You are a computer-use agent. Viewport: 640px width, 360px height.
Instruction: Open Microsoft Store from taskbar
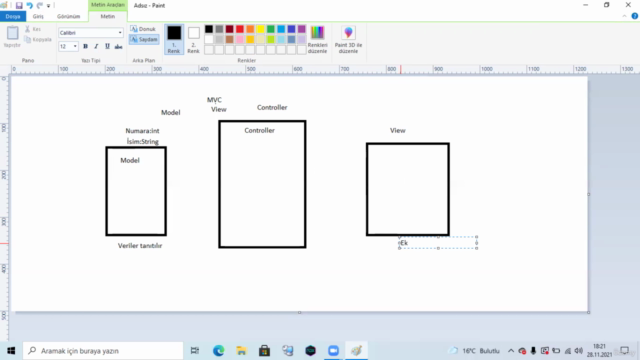(264, 351)
